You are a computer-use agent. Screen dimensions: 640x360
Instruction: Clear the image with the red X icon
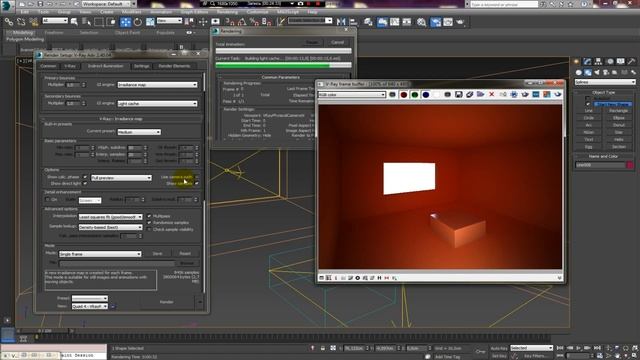[x=491, y=95]
